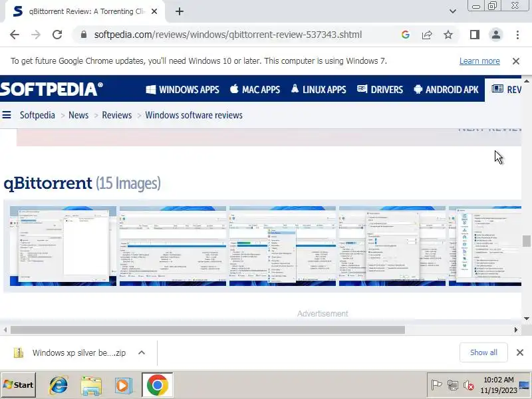Click the qBittorrent (15 Images) heading
The width and height of the screenshot is (532, 399).
(82, 184)
